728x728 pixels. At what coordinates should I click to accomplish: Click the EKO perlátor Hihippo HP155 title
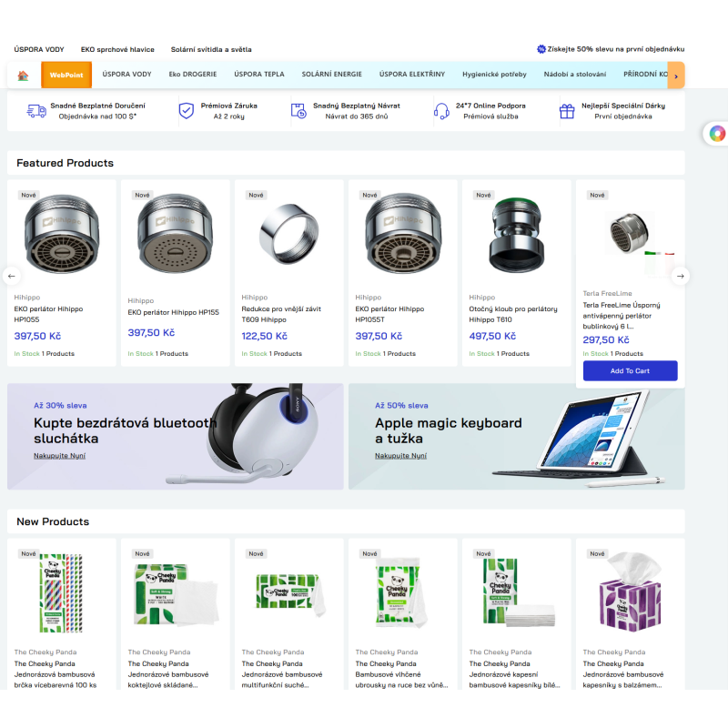tap(173, 312)
